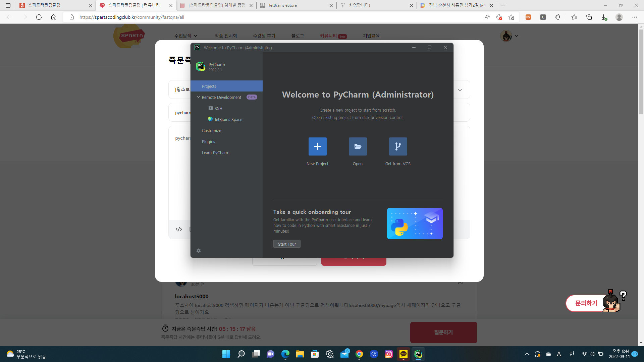The image size is (644, 362).
Task: Open PyCharm settings gear in welcome window
Action: click(x=199, y=251)
